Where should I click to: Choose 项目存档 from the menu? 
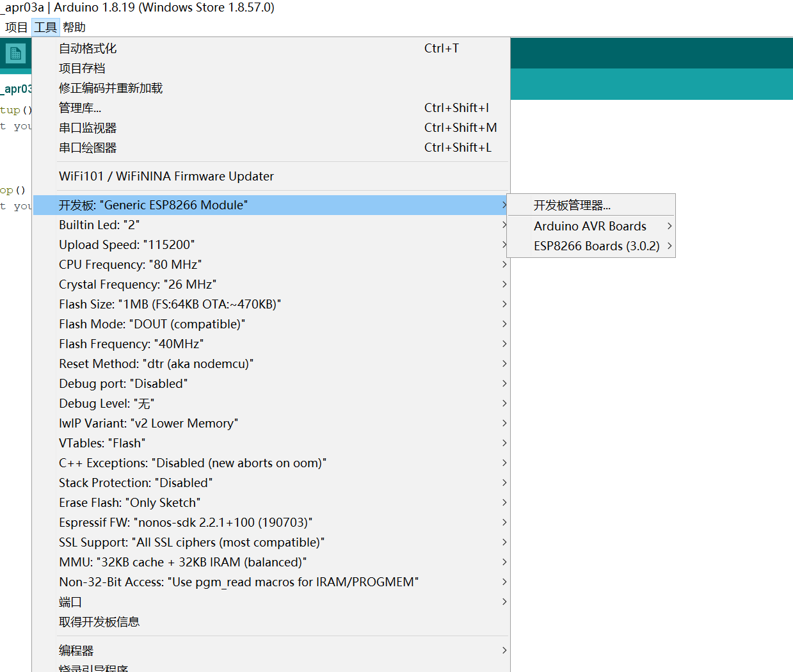271,68
